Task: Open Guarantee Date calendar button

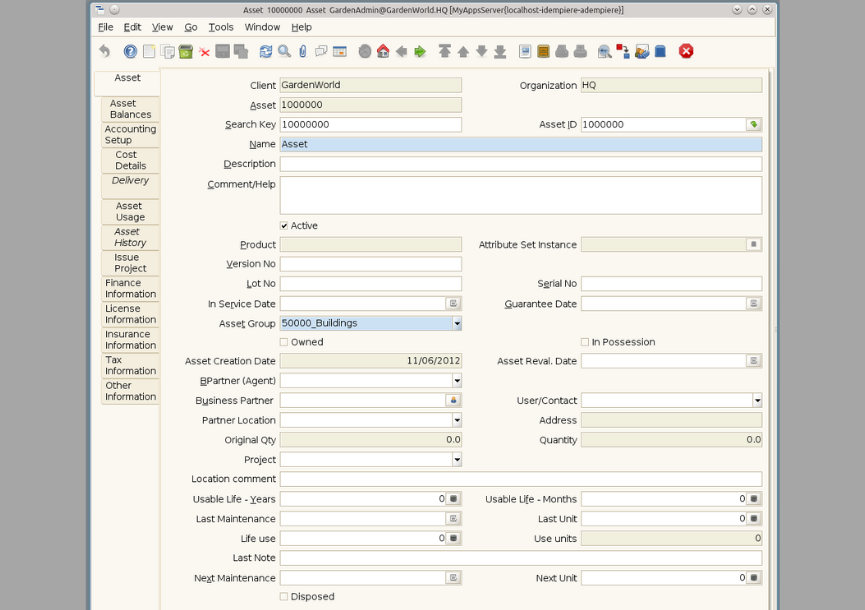Action: tap(754, 303)
